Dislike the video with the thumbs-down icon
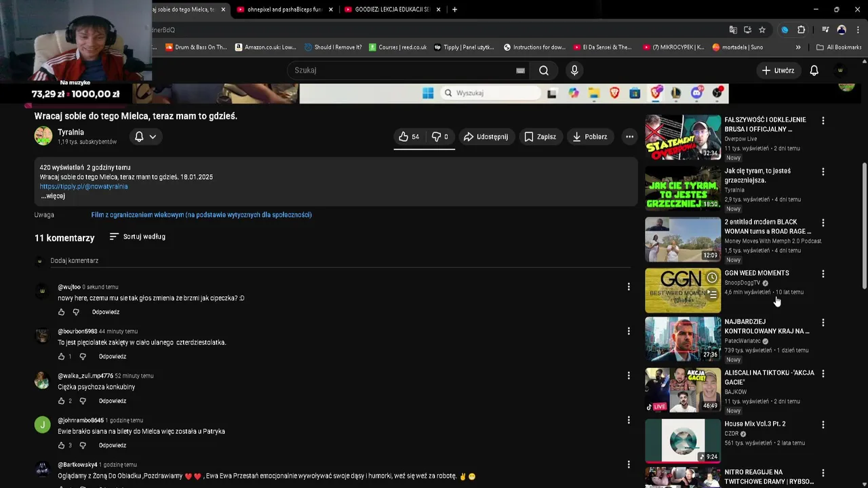This screenshot has height=488, width=868. pos(440,137)
